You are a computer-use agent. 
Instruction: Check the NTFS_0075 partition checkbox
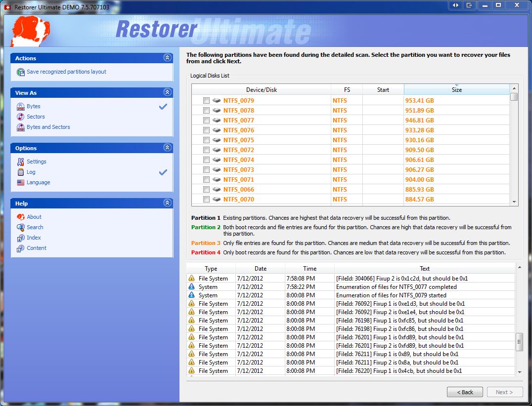206,140
